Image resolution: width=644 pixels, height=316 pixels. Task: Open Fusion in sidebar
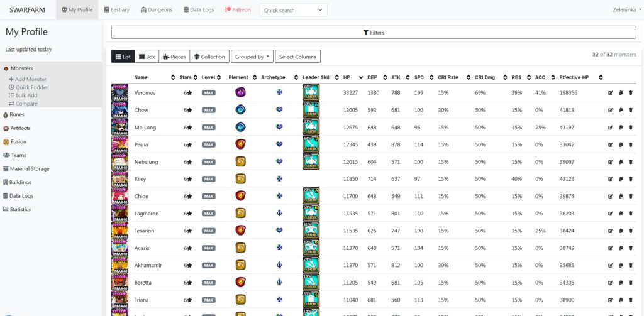(x=14, y=141)
